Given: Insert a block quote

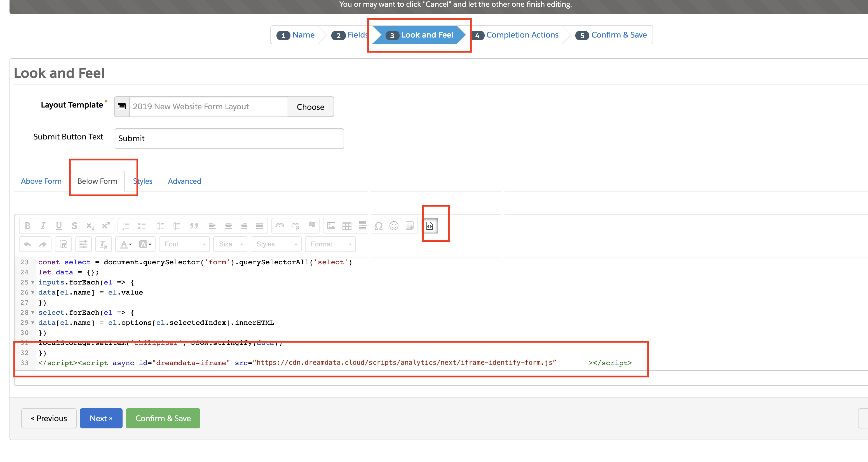Looking at the screenshot, I should [194, 226].
